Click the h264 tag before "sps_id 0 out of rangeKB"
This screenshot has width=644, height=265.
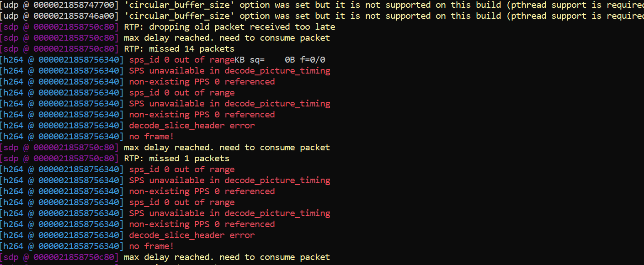pyautogui.click(x=62, y=60)
